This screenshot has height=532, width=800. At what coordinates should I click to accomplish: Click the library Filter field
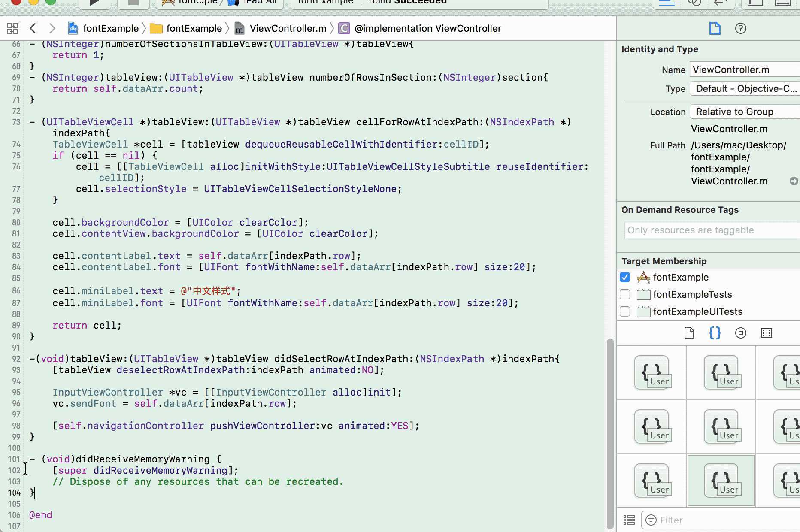pos(721,520)
